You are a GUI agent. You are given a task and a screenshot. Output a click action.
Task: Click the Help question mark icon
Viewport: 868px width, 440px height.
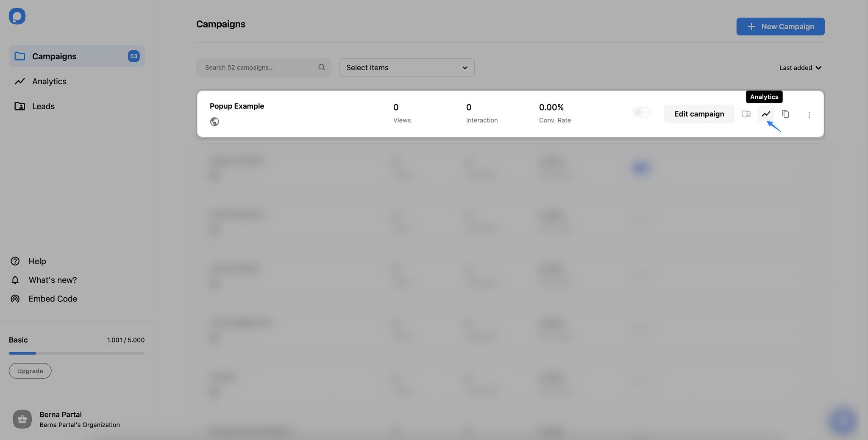[x=15, y=261]
